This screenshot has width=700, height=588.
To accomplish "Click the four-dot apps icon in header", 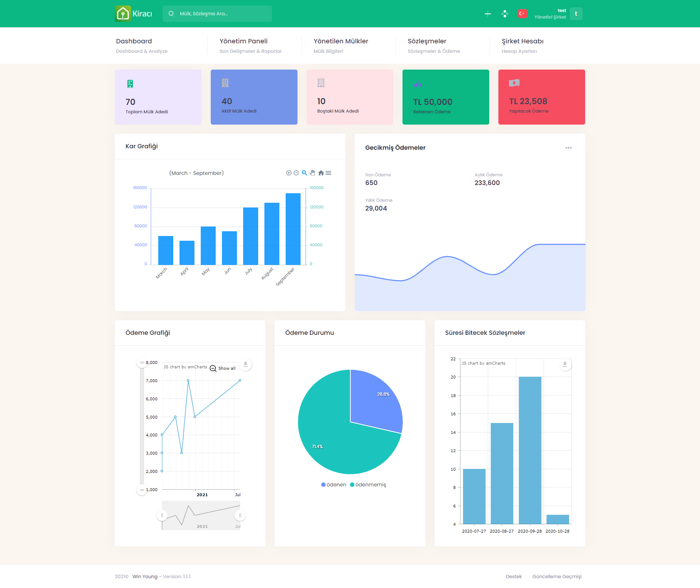I will click(x=505, y=14).
